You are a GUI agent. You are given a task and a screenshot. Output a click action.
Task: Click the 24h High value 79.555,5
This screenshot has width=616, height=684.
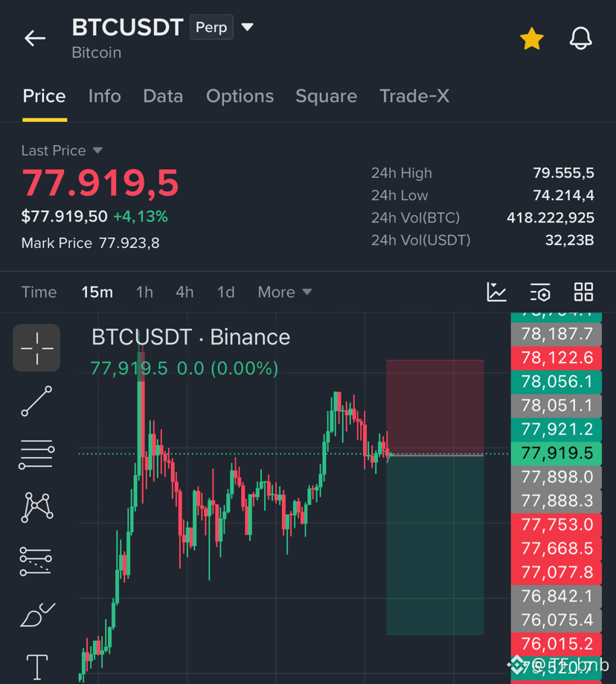click(x=563, y=173)
